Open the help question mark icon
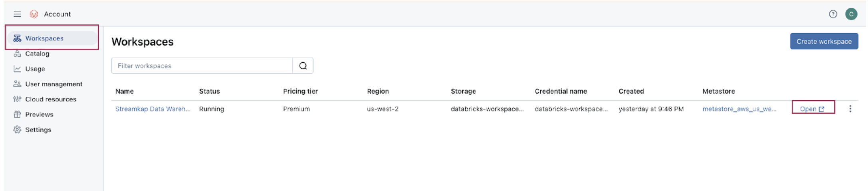Image resolution: width=868 pixels, height=191 pixels. pos(833,14)
